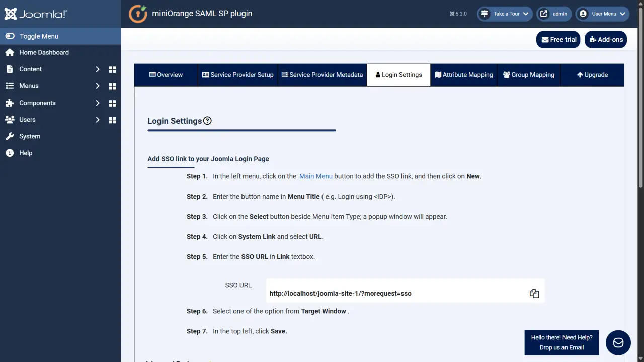Toggle the sidebar with Toggle Menu
The image size is (644, 362).
60,36
